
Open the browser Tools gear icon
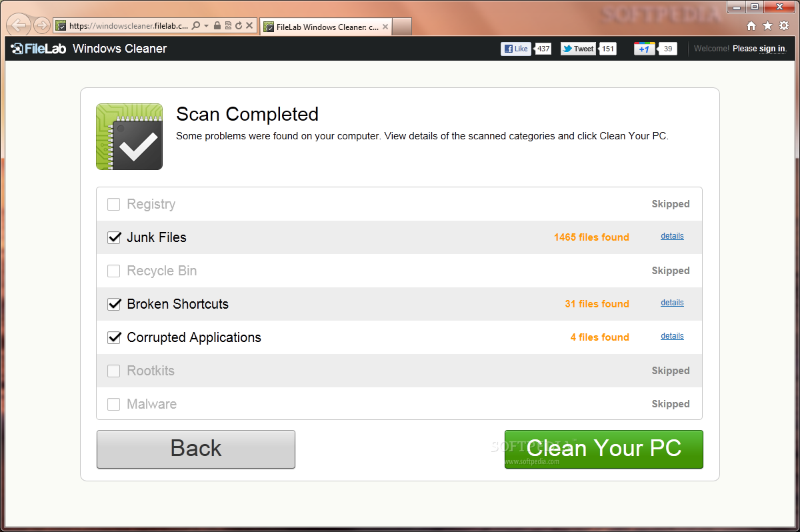pyautogui.click(x=784, y=26)
